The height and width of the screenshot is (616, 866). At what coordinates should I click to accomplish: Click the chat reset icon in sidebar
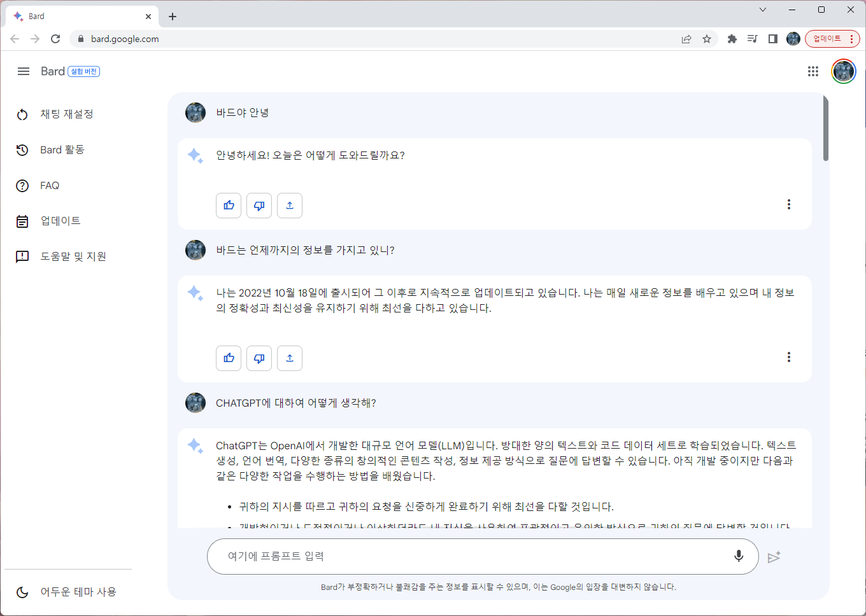pyautogui.click(x=22, y=115)
